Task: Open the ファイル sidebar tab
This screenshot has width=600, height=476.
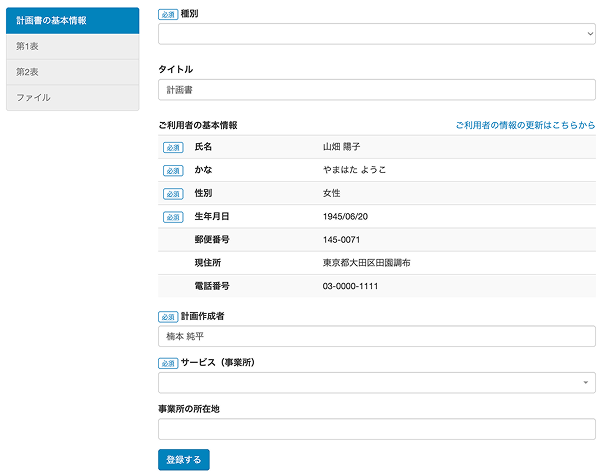Action: coord(72,98)
